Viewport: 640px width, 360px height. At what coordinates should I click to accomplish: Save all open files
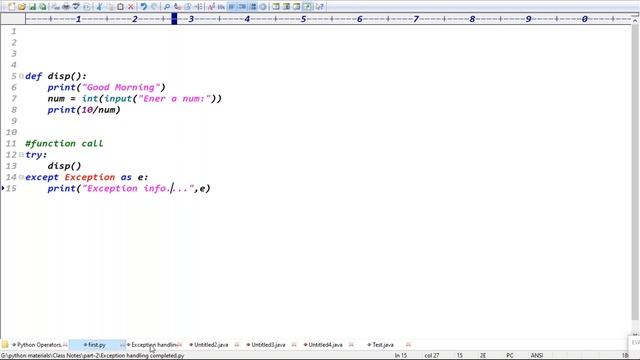42,7
